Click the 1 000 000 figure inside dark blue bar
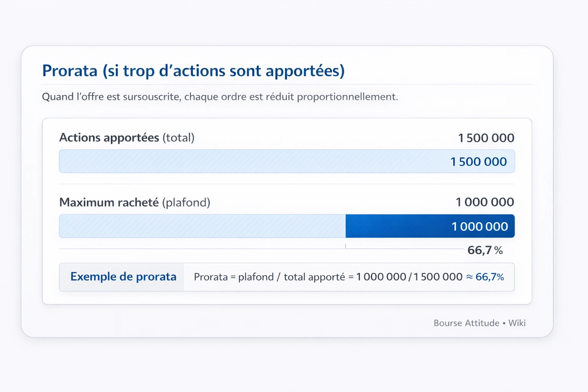 (480, 227)
